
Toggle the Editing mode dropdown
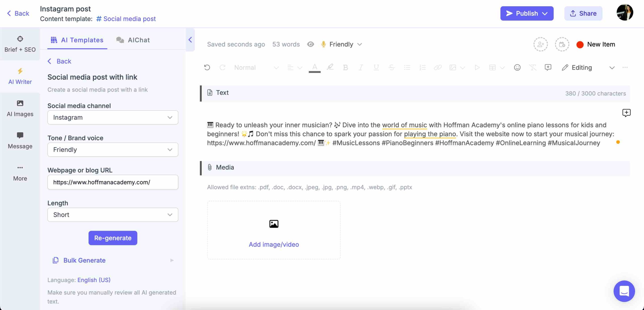coord(611,67)
